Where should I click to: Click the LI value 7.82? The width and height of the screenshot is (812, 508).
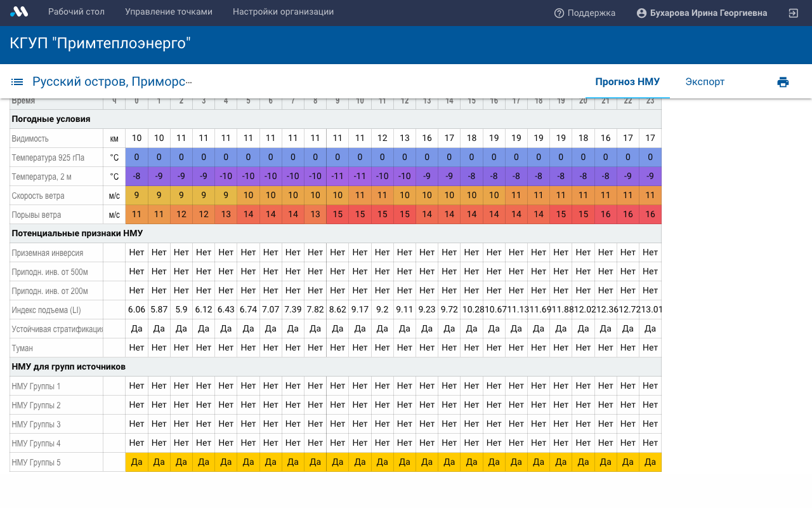[x=315, y=310]
